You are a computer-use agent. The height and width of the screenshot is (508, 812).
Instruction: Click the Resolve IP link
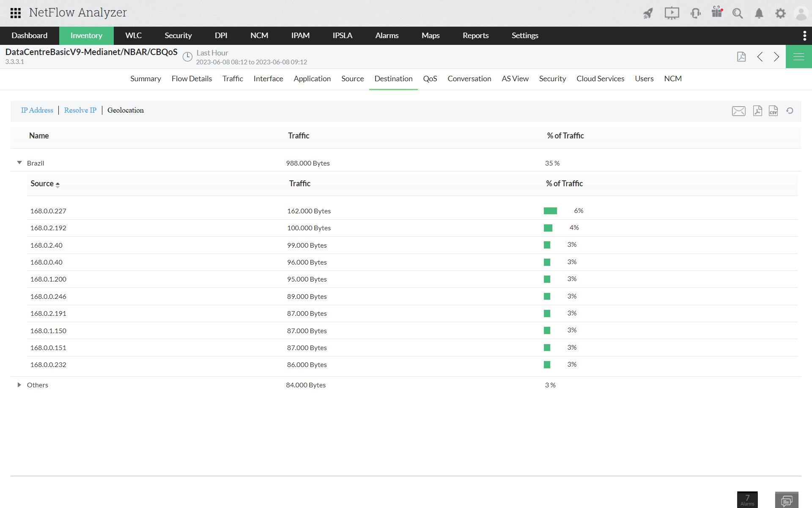click(80, 110)
